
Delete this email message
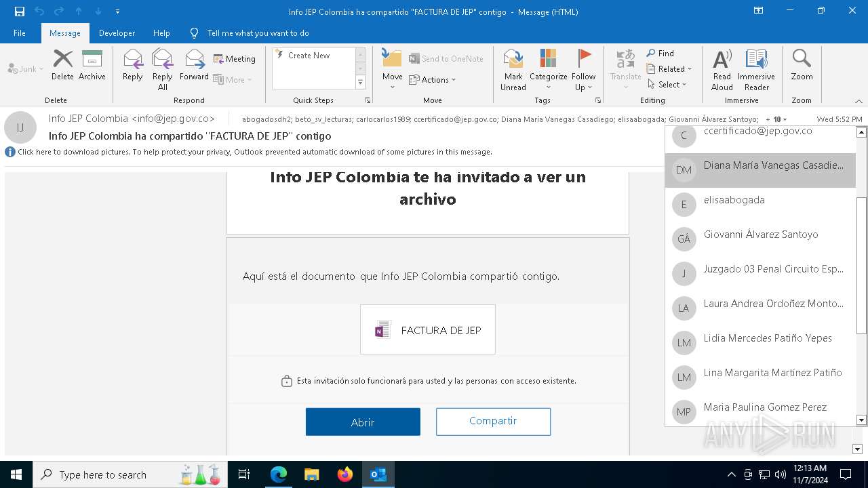62,66
